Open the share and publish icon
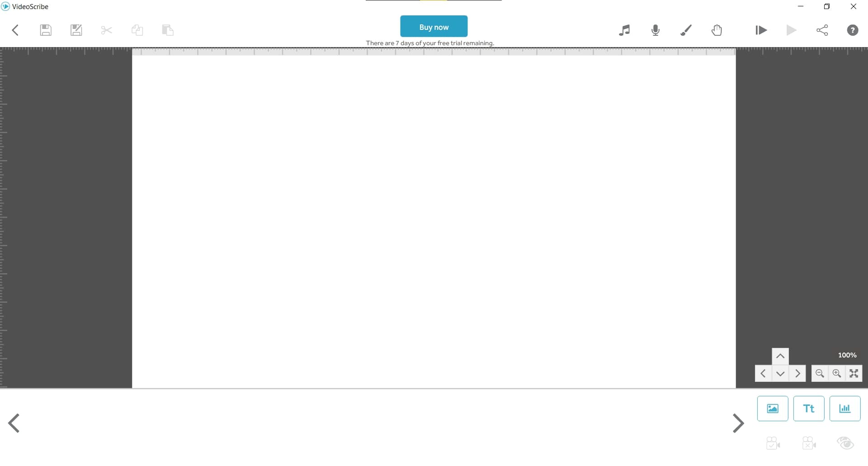Viewport: 868px width, 466px height. click(822, 30)
